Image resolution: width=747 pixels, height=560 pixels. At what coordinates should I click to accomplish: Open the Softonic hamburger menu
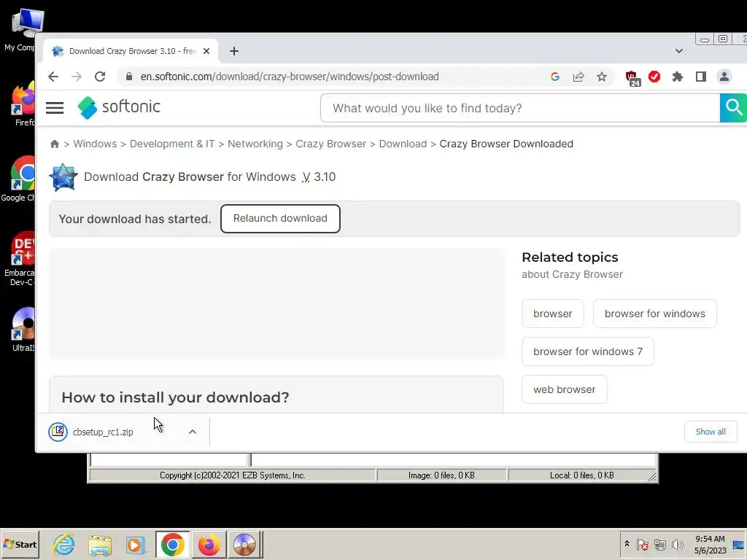55,108
